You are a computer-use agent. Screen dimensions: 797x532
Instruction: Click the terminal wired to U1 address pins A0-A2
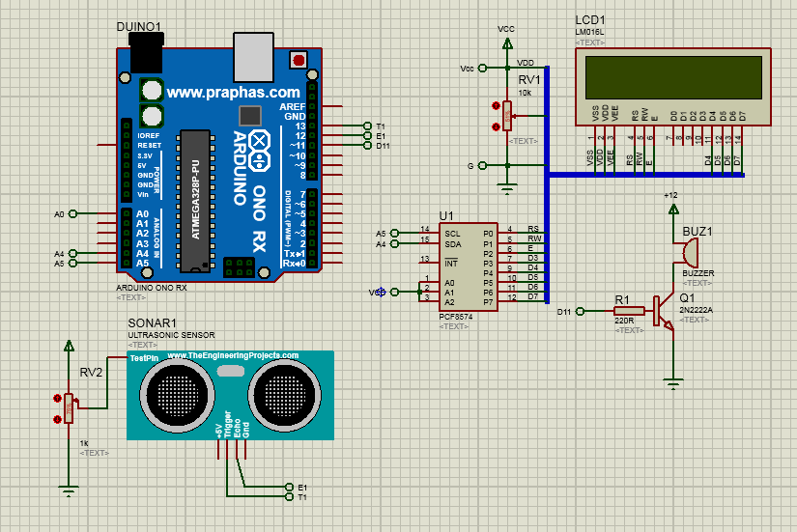394,292
